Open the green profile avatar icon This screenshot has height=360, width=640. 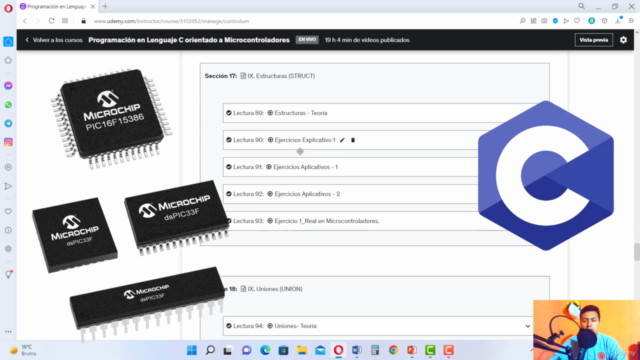(591, 21)
